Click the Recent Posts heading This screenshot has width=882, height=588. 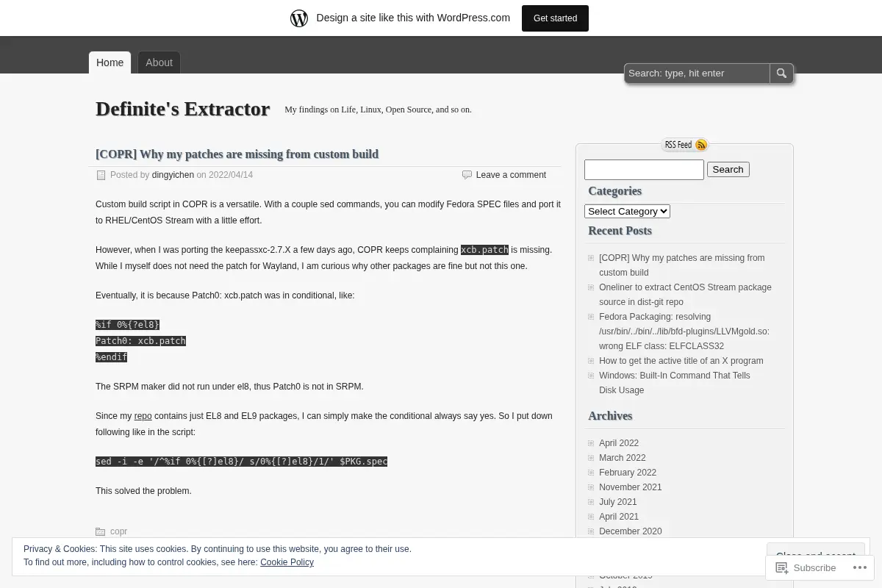[620, 231]
